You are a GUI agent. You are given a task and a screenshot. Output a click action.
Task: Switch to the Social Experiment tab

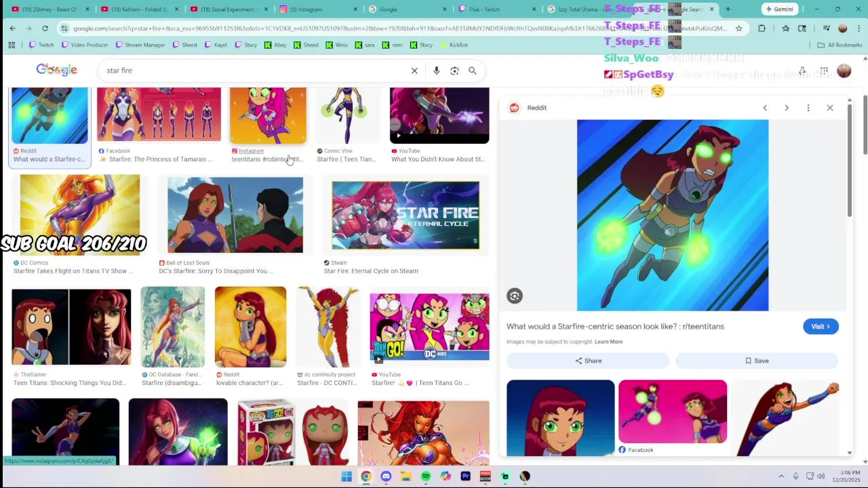229,9
